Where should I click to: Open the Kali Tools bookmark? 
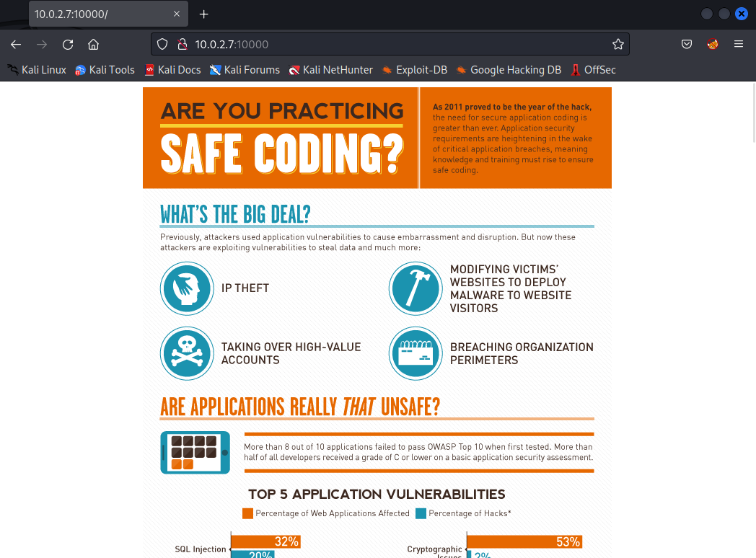(x=105, y=70)
